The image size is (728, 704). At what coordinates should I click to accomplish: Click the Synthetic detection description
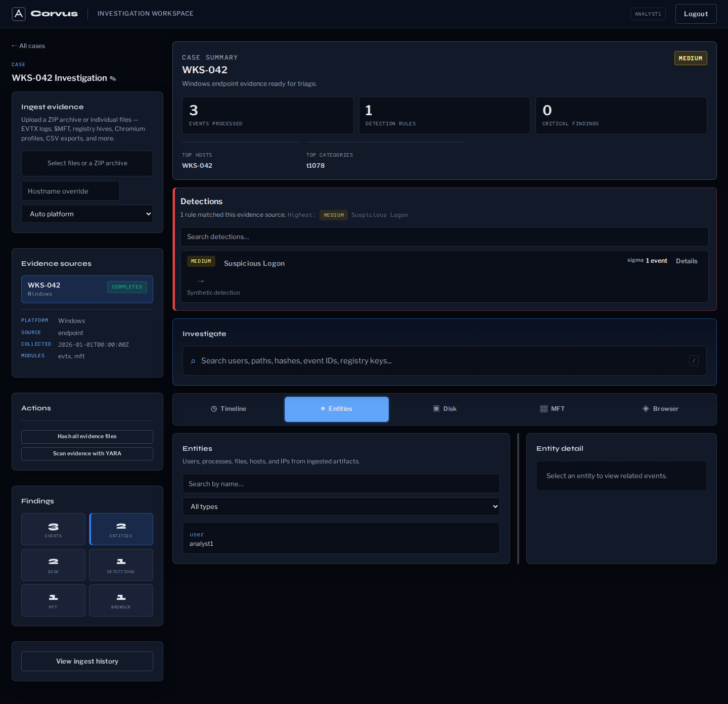click(x=213, y=293)
